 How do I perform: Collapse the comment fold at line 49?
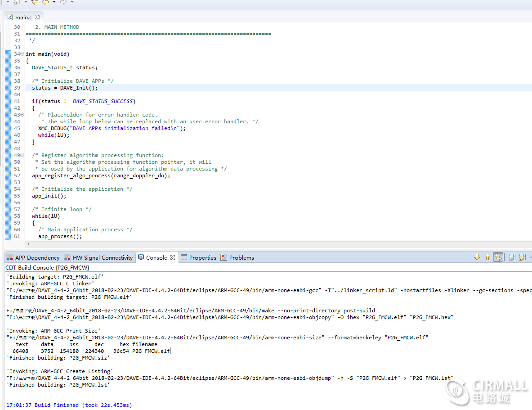pos(22,155)
